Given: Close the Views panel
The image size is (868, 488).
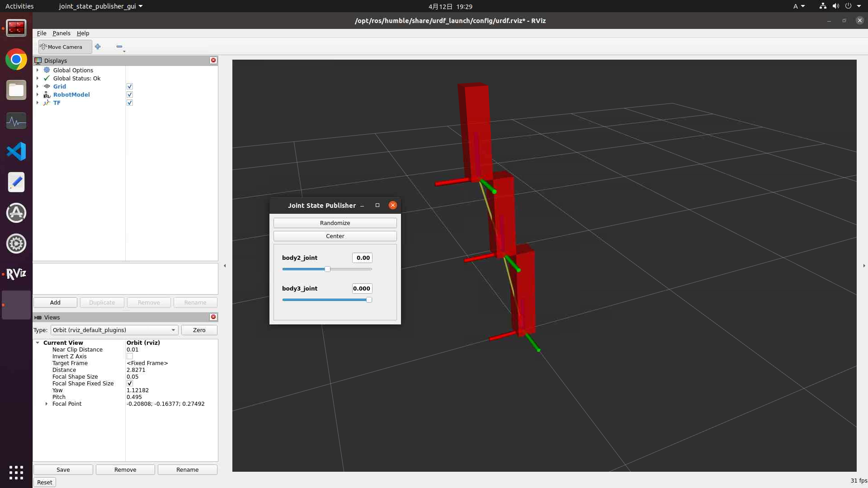Looking at the screenshot, I should pos(213,317).
